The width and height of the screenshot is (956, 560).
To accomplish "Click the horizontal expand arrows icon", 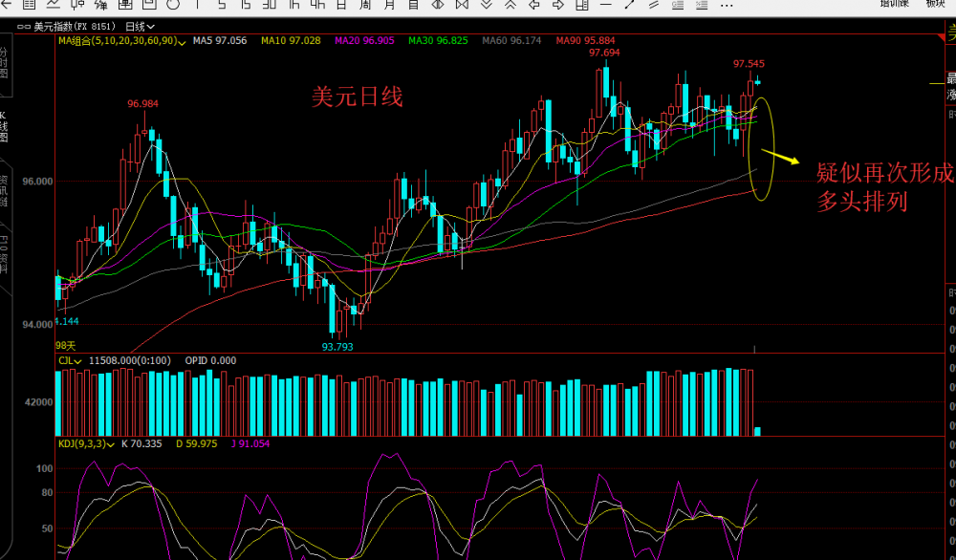I will click(437, 4).
